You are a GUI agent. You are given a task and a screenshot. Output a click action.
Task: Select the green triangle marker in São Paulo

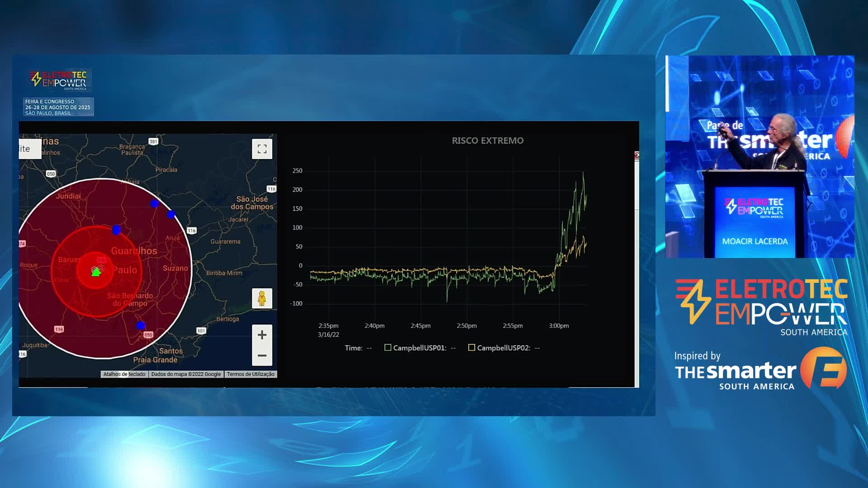point(96,272)
